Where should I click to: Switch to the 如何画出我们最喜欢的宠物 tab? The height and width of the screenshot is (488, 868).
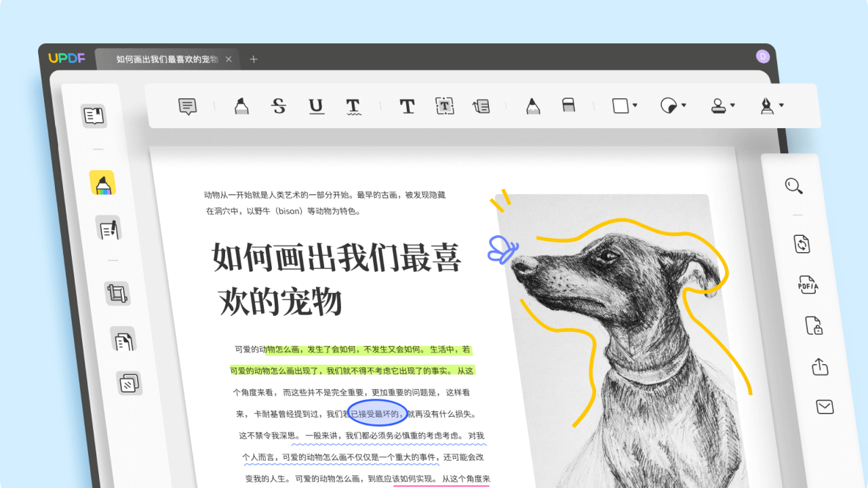[167, 59]
